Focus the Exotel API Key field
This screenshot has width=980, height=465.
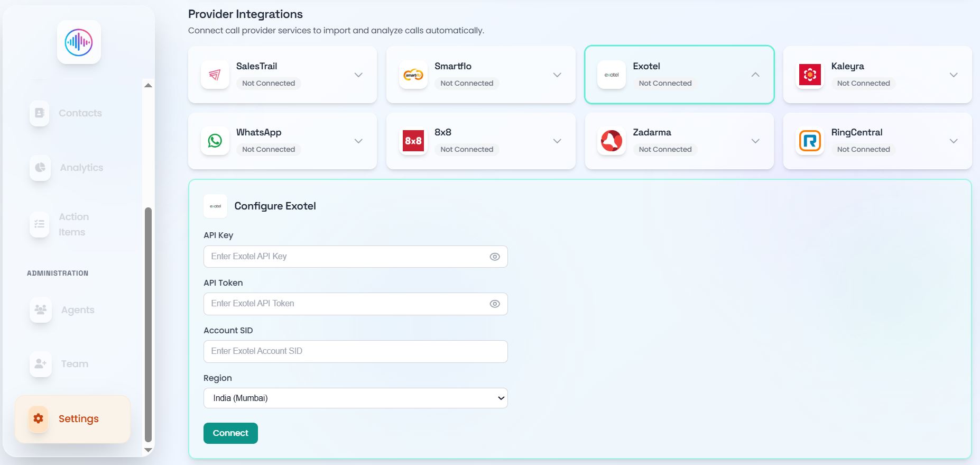355,257
